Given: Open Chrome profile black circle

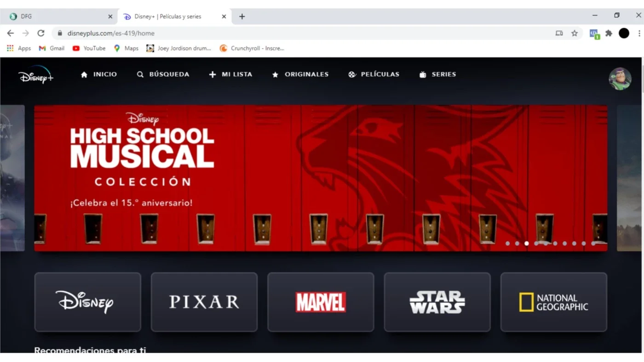Looking at the screenshot, I should pyautogui.click(x=624, y=33).
